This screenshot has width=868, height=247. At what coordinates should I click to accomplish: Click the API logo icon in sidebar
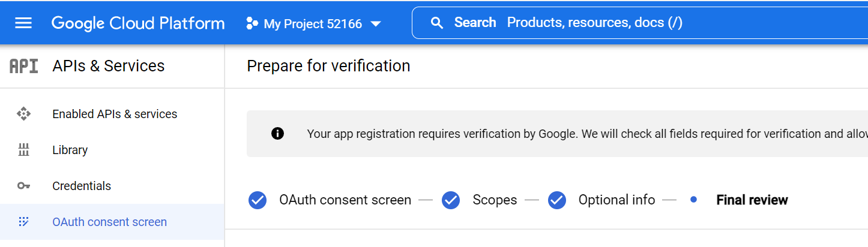click(24, 66)
